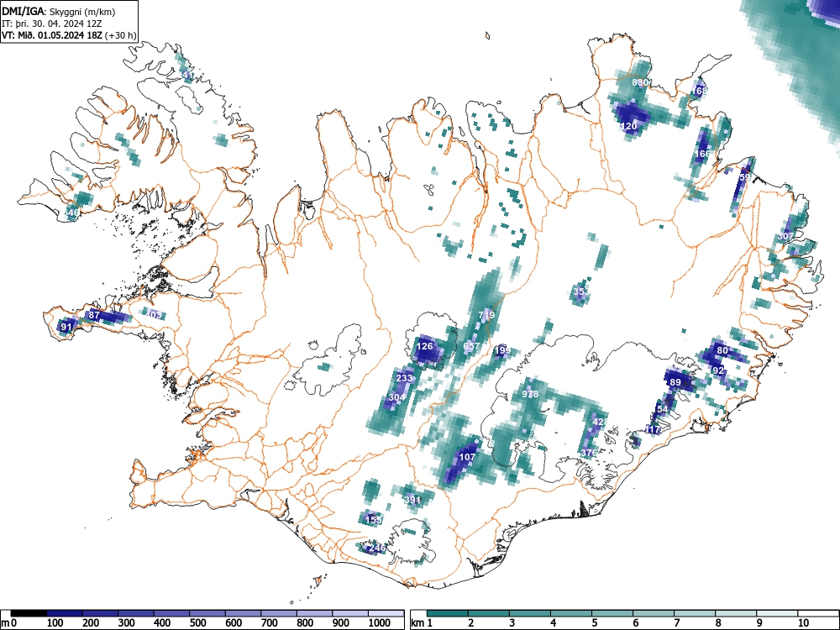
Task: Click the 92 visibility value in the east
Action: pyautogui.click(x=718, y=370)
